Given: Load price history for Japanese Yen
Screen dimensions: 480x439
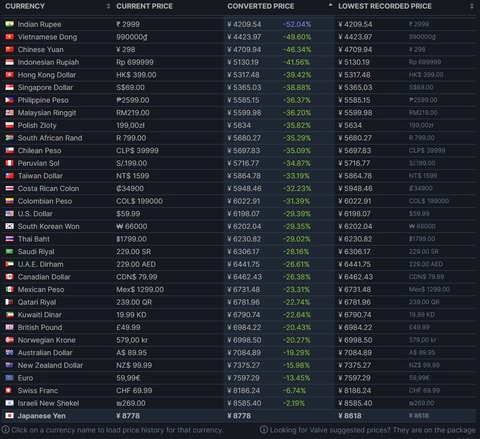Looking at the screenshot, I should coord(42,416).
